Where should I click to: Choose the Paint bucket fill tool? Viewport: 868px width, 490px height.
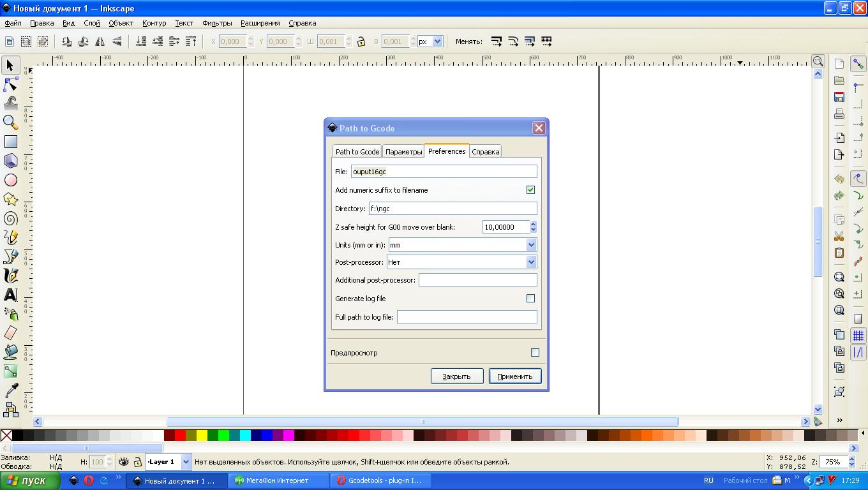[x=11, y=352]
